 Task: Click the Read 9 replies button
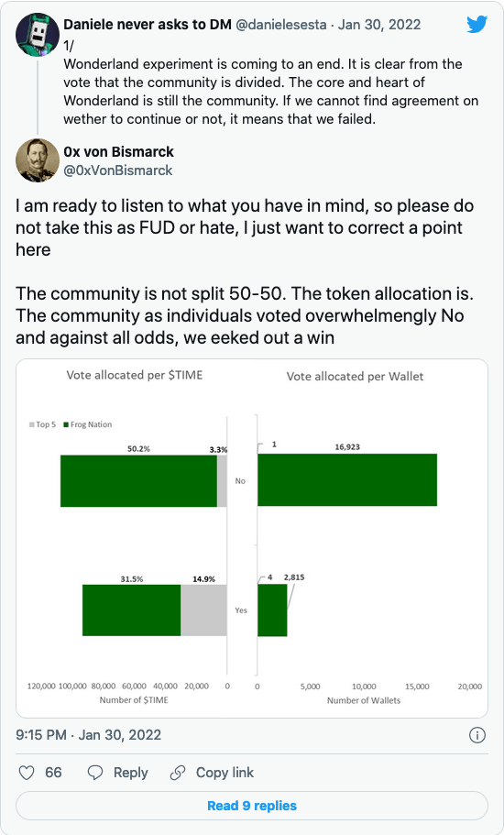coord(252,806)
